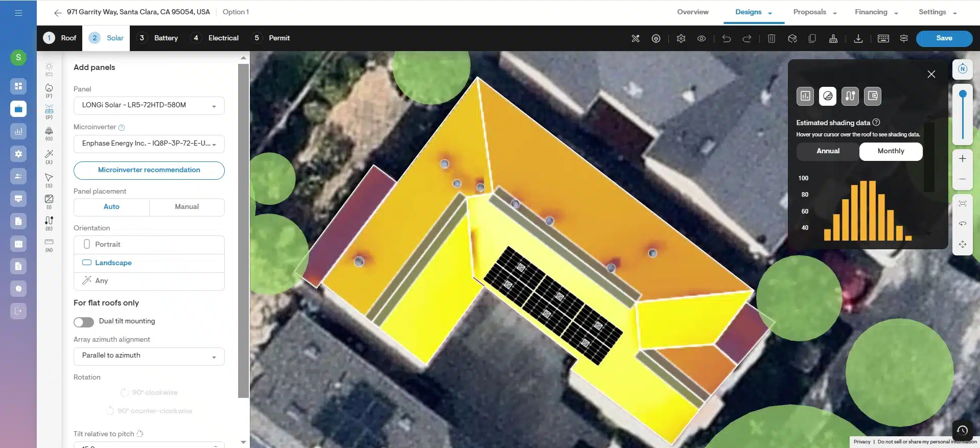Open the Financing menu
The width and height of the screenshot is (980, 448).
tap(876, 12)
